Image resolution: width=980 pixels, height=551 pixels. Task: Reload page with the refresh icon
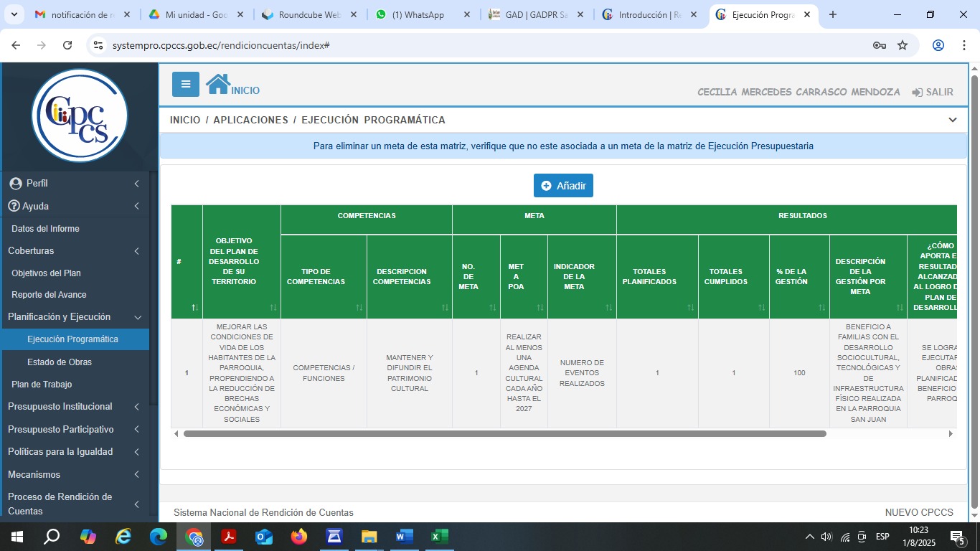(x=67, y=45)
